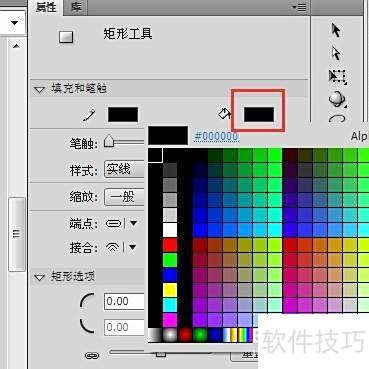This screenshot has height=369, width=369.
Task: Toggle the corner radius lock link icon
Action: (92, 356)
